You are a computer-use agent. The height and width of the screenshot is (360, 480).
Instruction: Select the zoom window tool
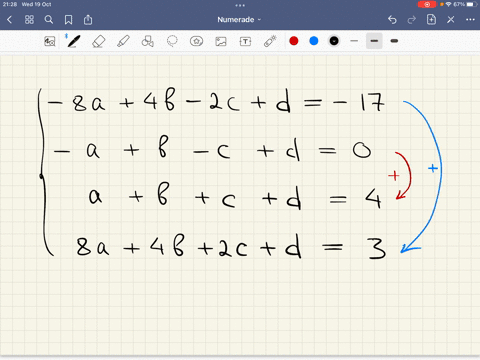[50, 41]
